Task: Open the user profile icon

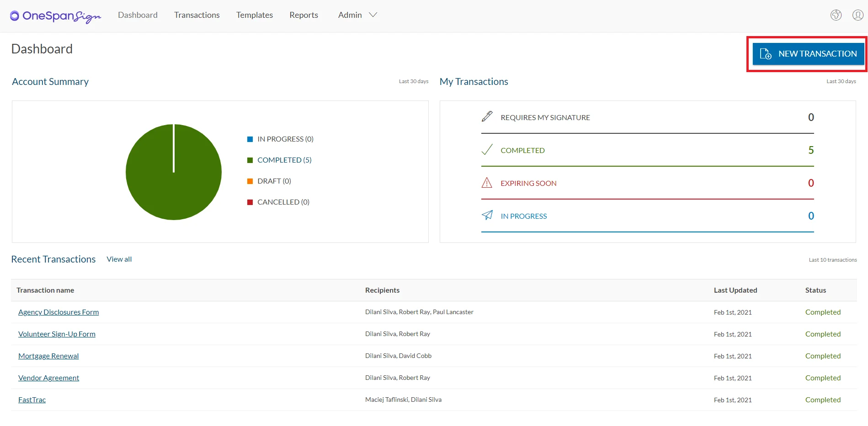Action: pos(858,15)
